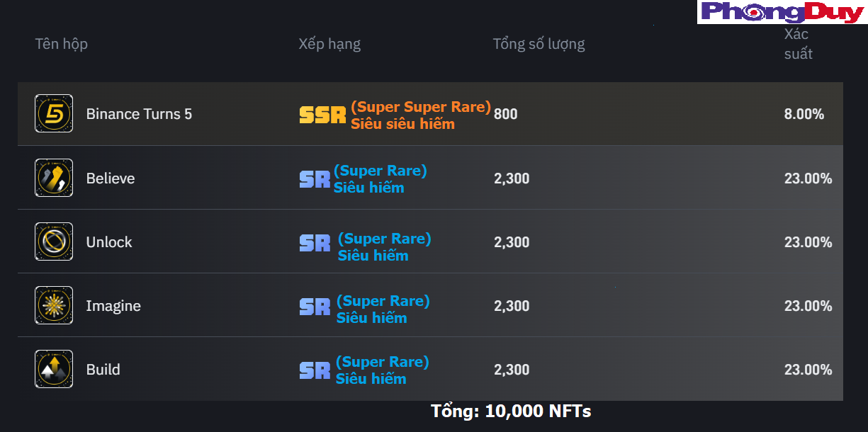Open the Imagine box name
Viewport: 868px width, 432px height.
click(113, 306)
